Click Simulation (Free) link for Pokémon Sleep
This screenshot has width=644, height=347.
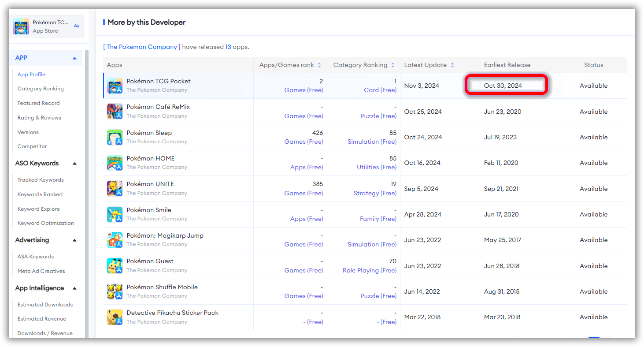pyautogui.click(x=372, y=142)
